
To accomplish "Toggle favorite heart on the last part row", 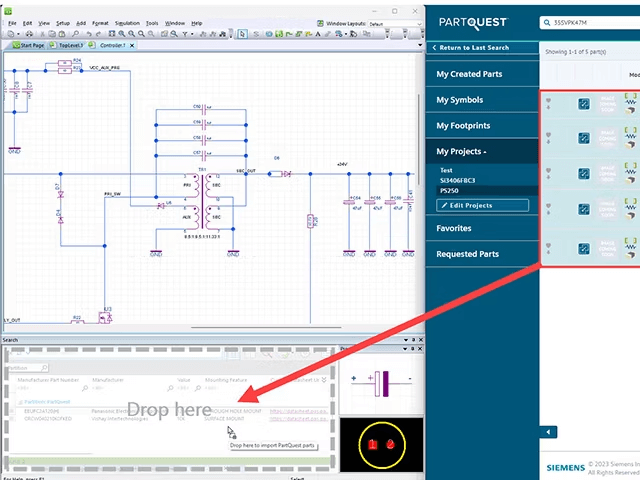I will point(548,244).
